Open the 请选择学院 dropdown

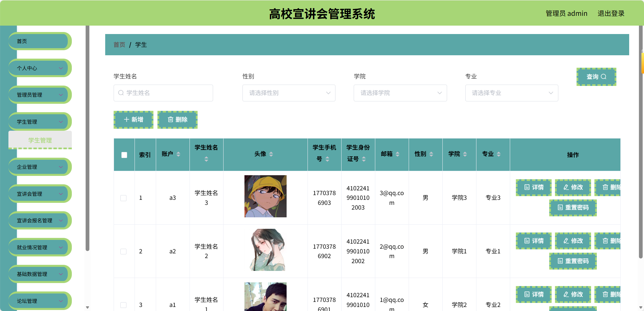point(400,93)
